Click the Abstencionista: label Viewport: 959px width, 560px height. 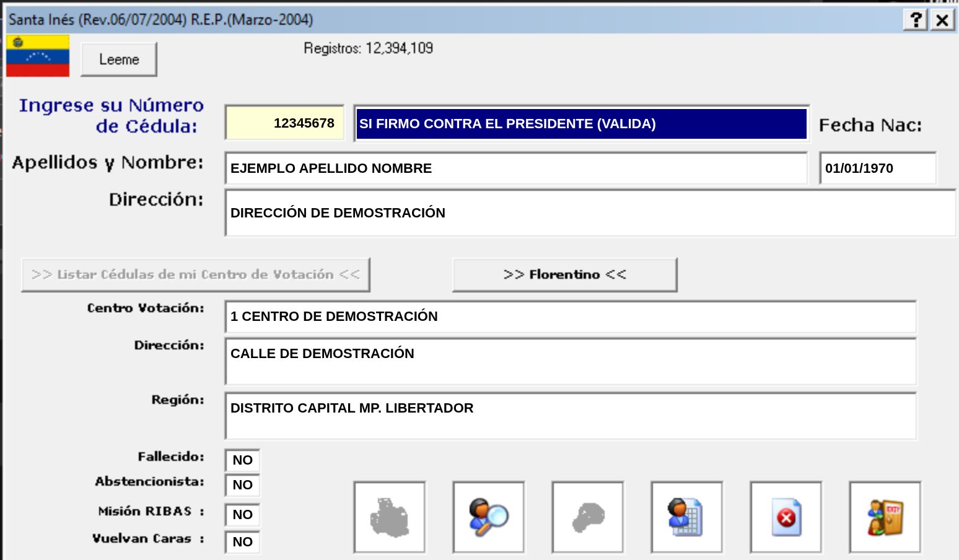click(149, 481)
